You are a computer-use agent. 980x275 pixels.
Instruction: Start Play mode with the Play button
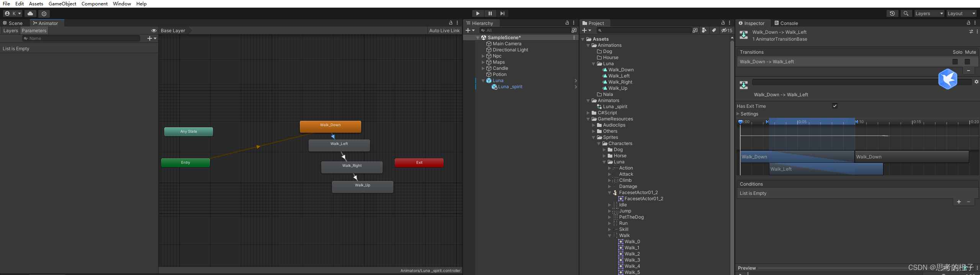click(478, 13)
